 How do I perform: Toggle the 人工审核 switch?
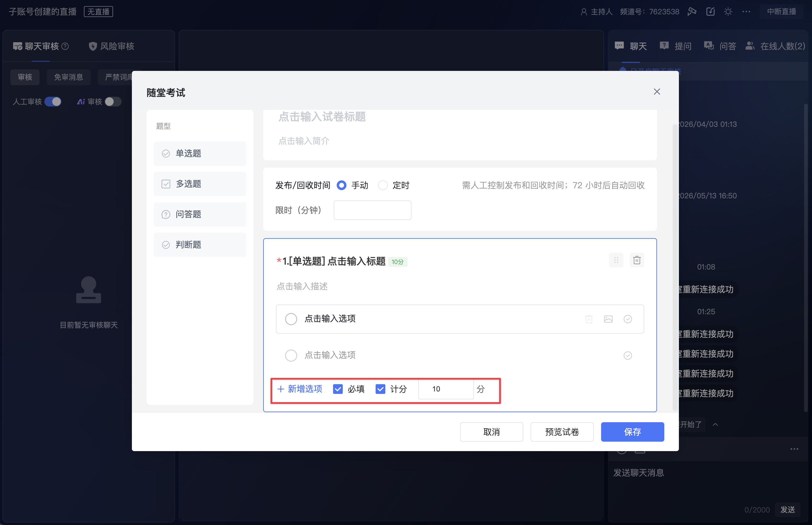(53, 102)
